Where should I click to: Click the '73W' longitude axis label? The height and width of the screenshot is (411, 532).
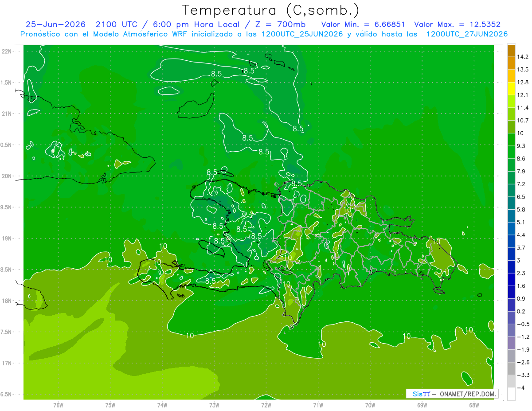214,405
